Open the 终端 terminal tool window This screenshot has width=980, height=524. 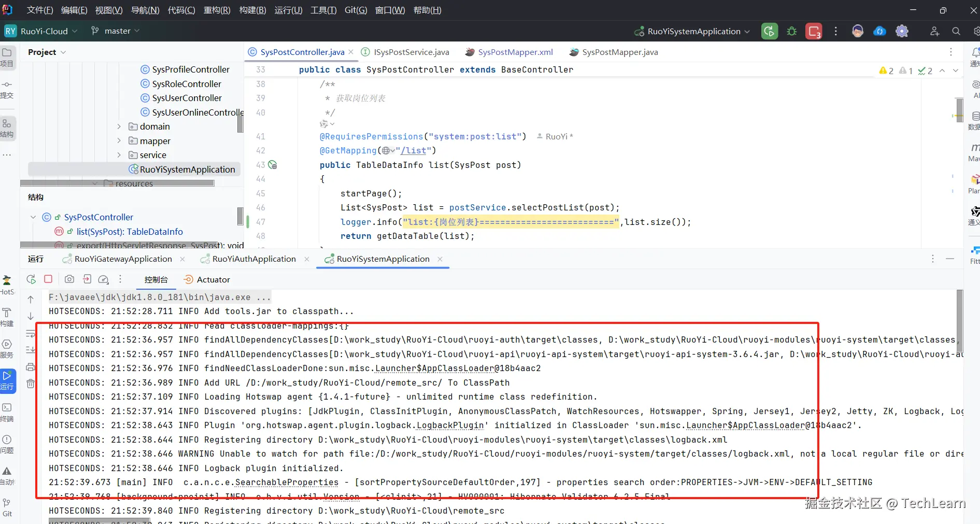coord(7,413)
